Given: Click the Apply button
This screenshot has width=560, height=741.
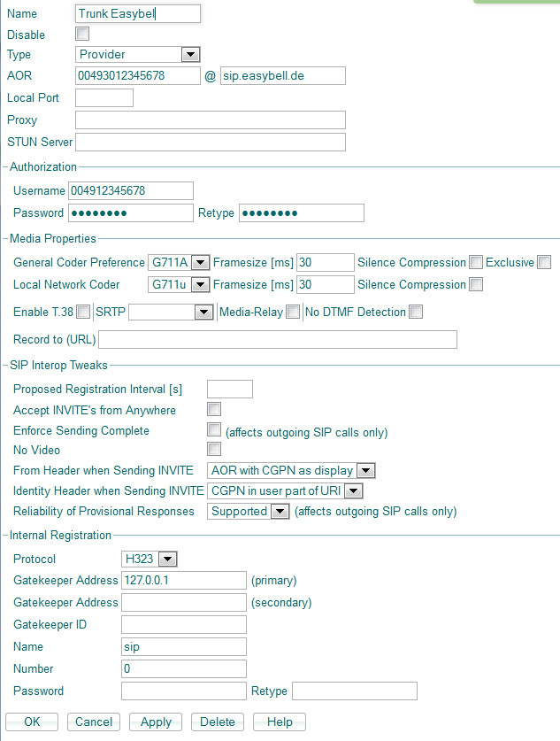Looking at the screenshot, I should pos(156,722).
